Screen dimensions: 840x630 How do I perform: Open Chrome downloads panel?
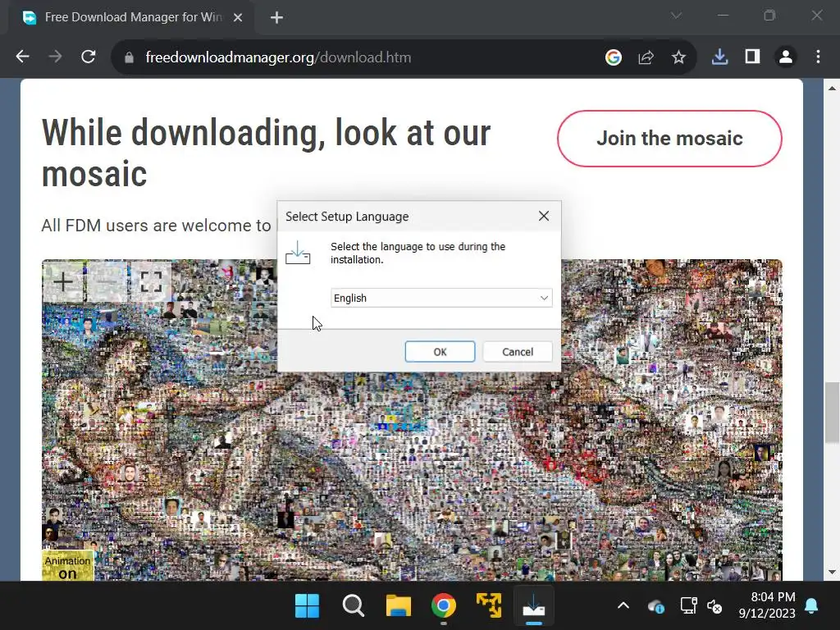[719, 57]
